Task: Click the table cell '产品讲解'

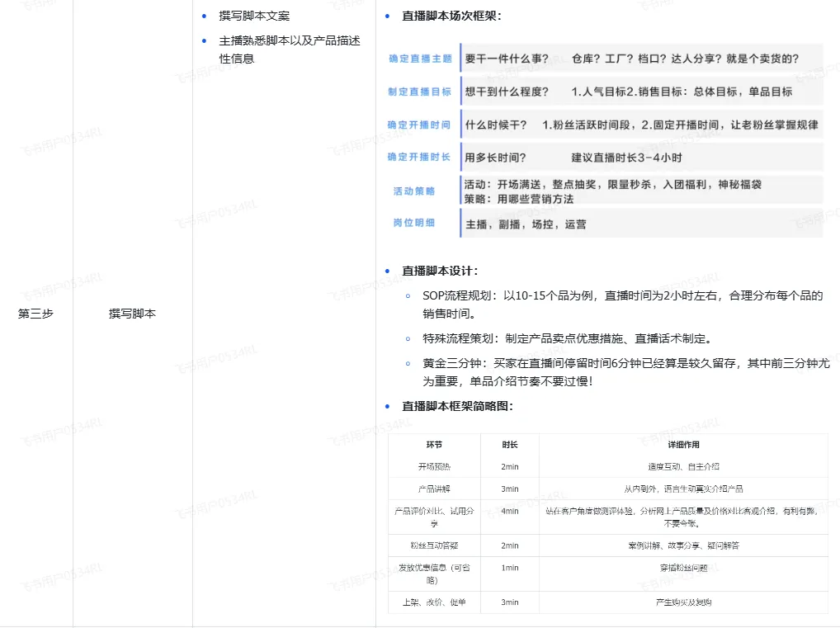Action: point(435,489)
